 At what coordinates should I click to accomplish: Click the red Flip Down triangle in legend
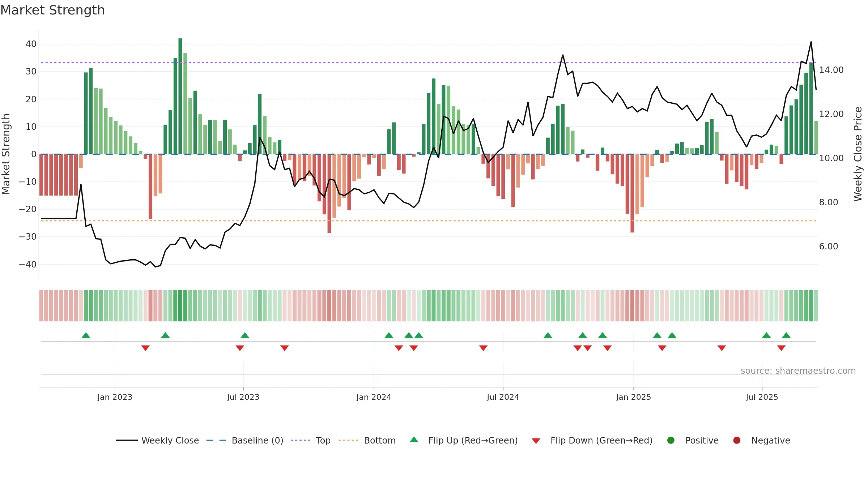click(536, 441)
